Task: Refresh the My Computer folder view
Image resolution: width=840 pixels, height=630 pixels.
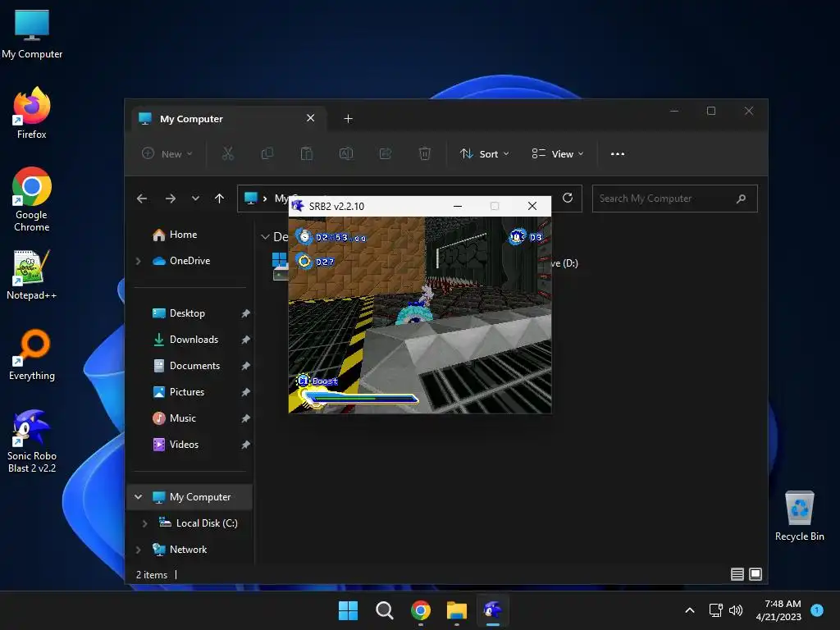Action: [568, 199]
